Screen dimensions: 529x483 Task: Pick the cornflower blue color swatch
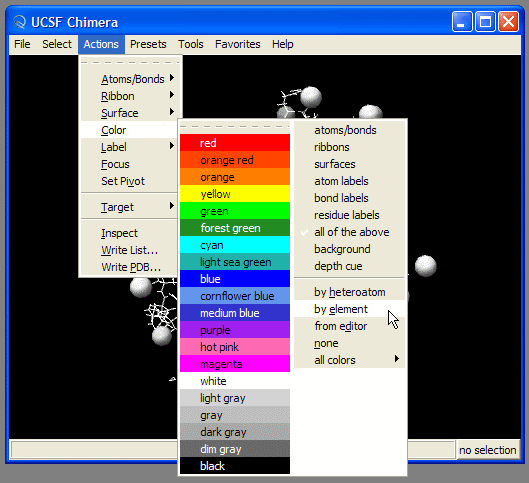[235, 296]
